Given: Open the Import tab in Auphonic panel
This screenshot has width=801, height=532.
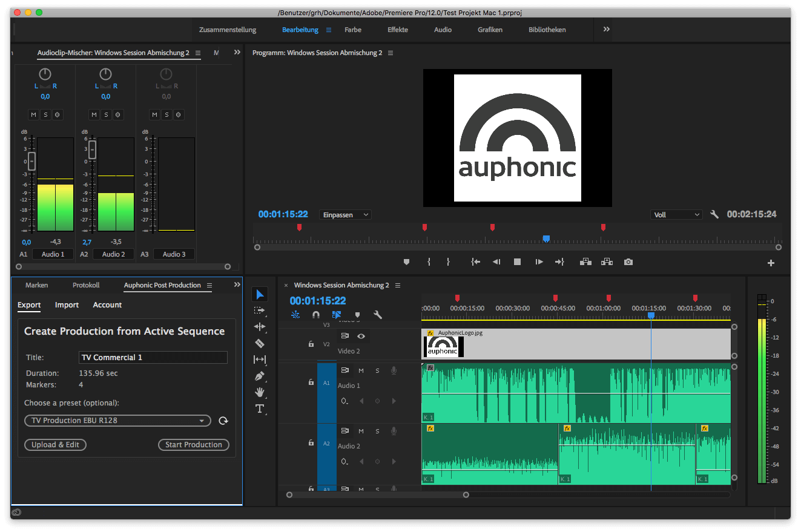Looking at the screenshot, I should tap(67, 304).
